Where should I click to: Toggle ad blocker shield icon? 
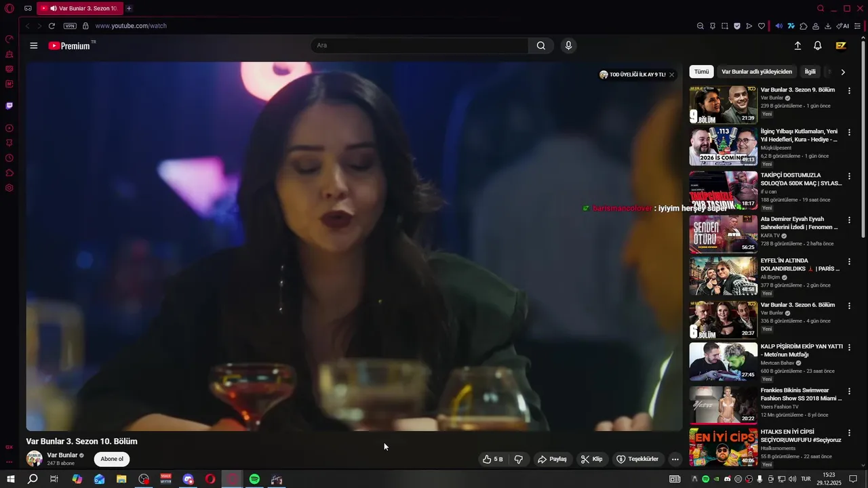pos(737,26)
